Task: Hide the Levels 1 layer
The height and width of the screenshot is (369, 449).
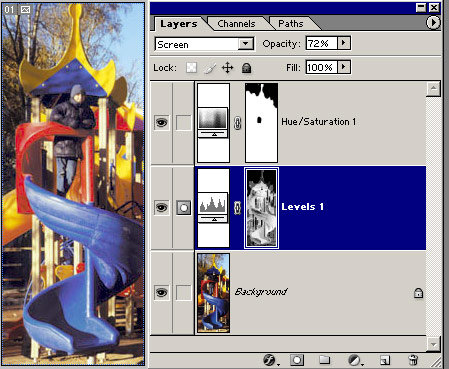Action: click(x=162, y=208)
